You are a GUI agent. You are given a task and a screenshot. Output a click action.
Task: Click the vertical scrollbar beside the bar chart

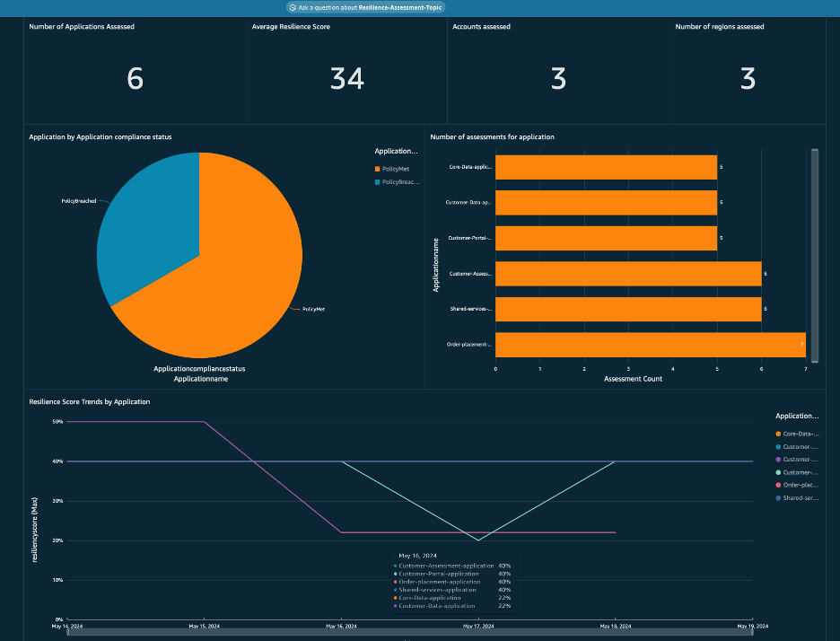point(815,256)
